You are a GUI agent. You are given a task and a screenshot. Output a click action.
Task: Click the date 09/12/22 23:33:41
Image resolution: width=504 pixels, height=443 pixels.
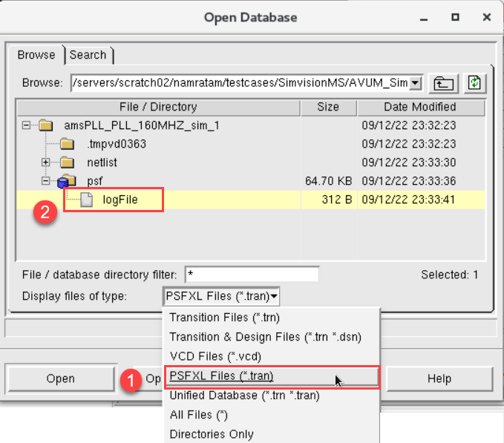pos(408,200)
